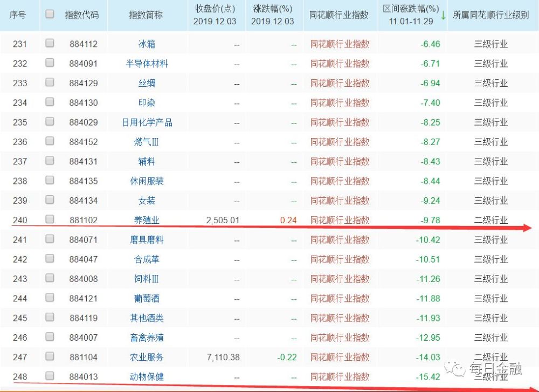Select the green -0.22 change value
Image resolution: width=539 pixels, height=392 pixels.
click(287, 357)
